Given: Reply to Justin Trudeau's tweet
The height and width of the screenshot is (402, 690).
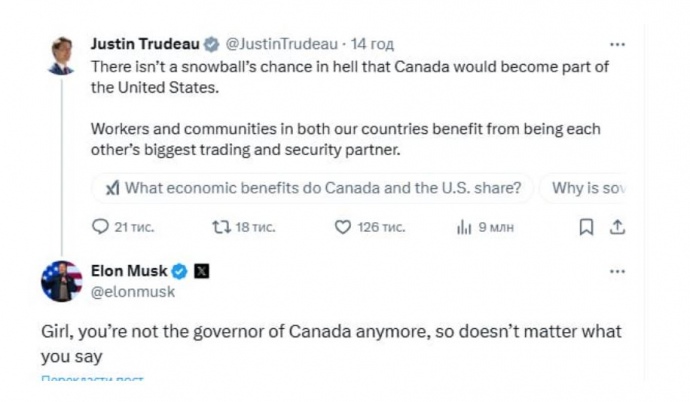Looking at the screenshot, I should point(100,228).
